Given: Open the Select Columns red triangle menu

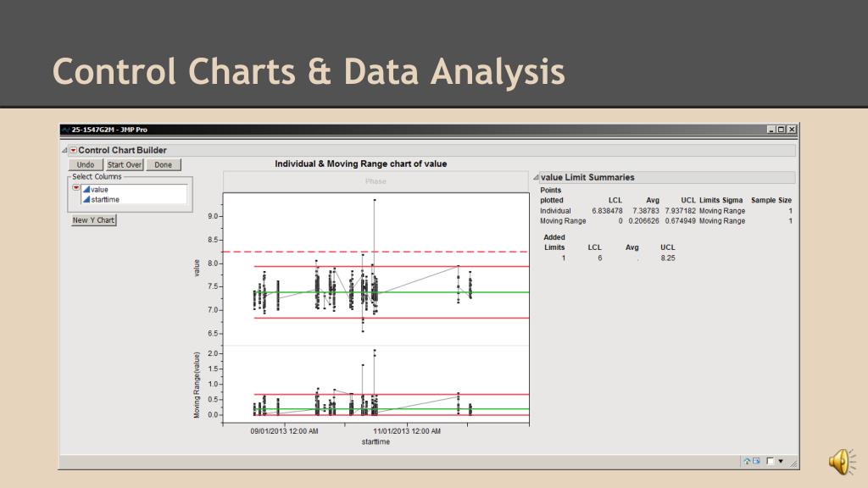Looking at the screenshot, I should pyautogui.click(x=76, y=188).
